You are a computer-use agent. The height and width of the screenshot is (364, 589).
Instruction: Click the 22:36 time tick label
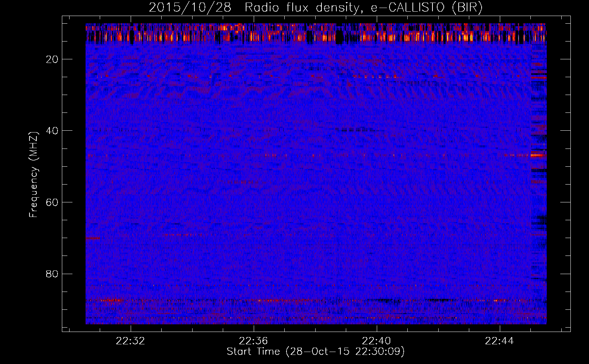253,341
